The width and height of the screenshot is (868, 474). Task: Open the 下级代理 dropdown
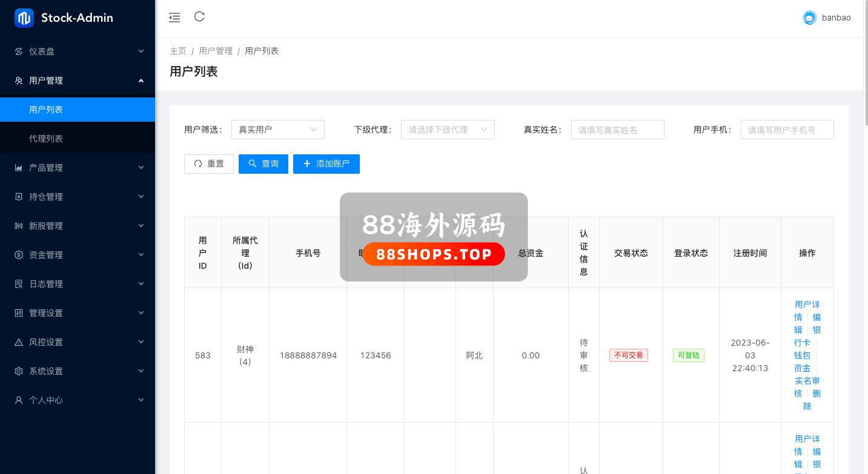click(448, 130)
